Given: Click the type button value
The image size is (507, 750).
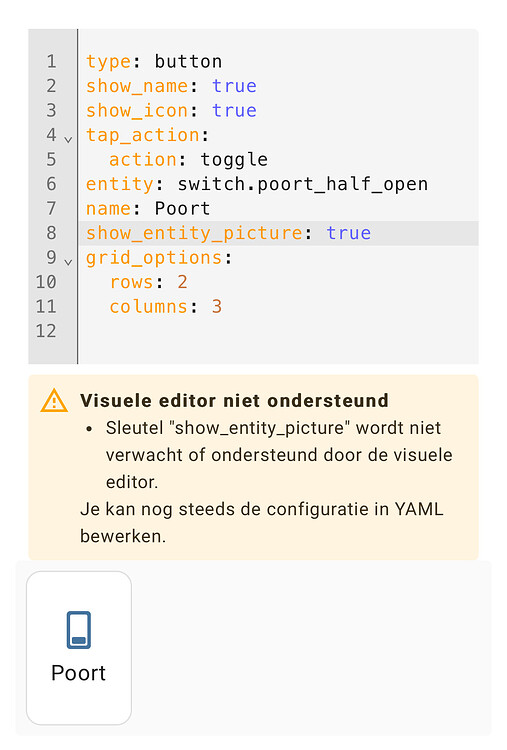Looking at the screenshot, I should [x=188, y=62].
